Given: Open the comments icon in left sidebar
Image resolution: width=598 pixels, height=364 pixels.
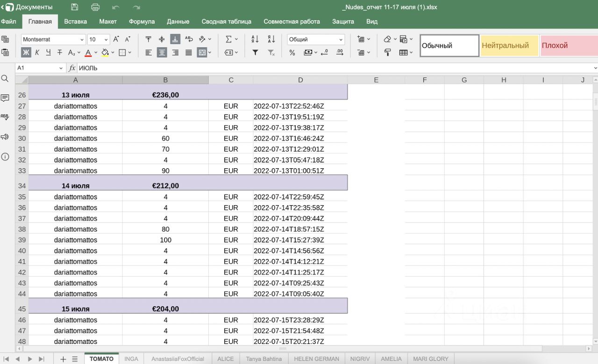Looking at the screenshot, I should point(5,98).
